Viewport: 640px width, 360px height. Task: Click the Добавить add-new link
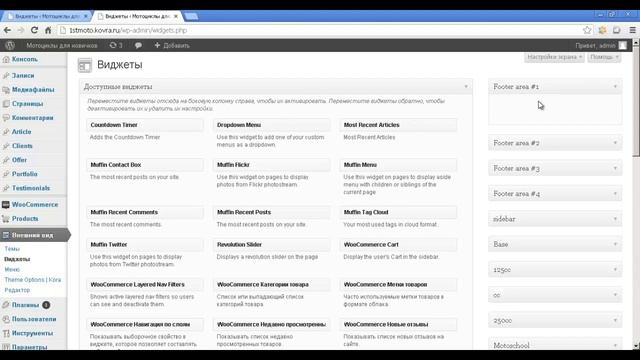(172, 45)
